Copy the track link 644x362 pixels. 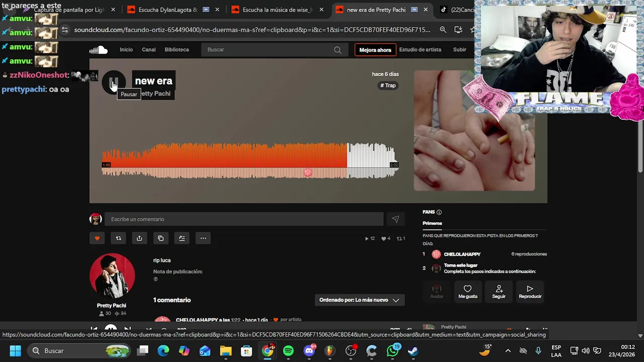(160, 238)
